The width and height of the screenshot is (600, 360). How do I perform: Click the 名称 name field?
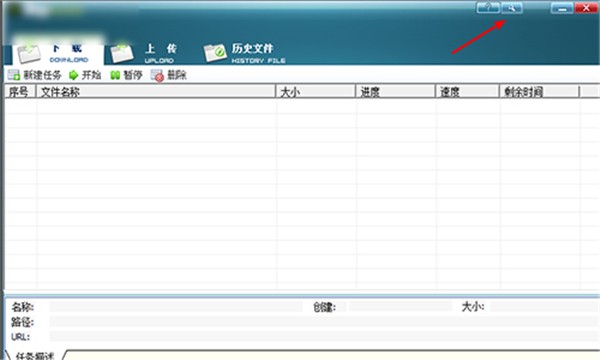pos(176,306)
